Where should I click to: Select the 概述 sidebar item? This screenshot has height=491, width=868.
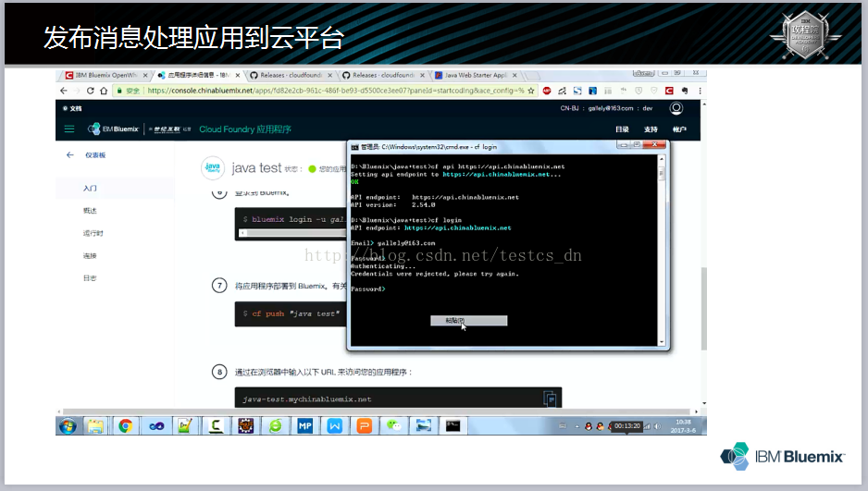pos(91,211)
